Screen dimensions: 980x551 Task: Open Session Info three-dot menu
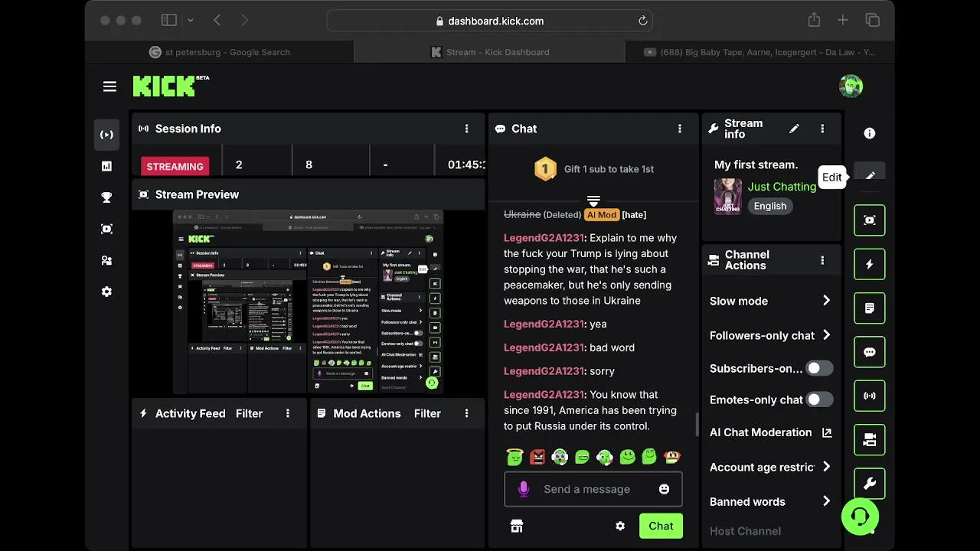[x=466, y=129]
